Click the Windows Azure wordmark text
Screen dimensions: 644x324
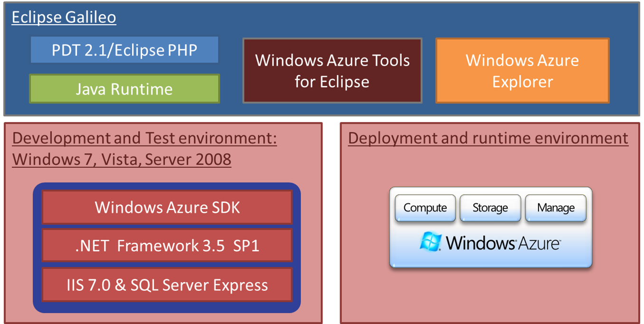pyautogui.click(x=503, y=243)
